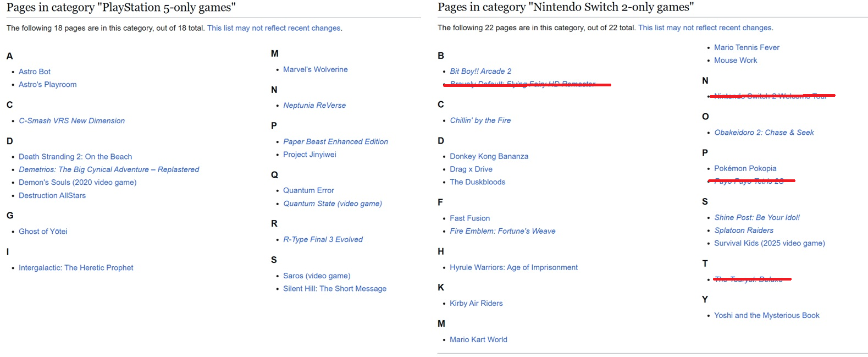
Task: Open Obakeidoro 2: Chase & Seek link
Action: pyautogui.click(x=764, y=133)
